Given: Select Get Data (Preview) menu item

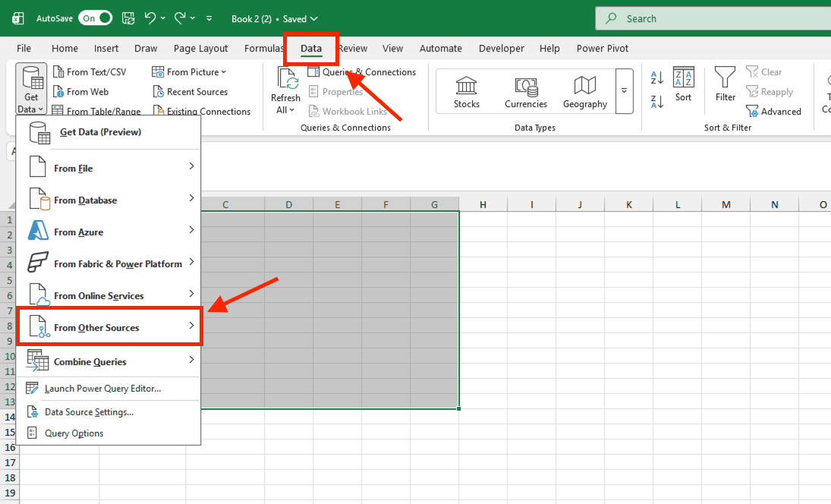Looking at the screenshot, I should [108, 132].
